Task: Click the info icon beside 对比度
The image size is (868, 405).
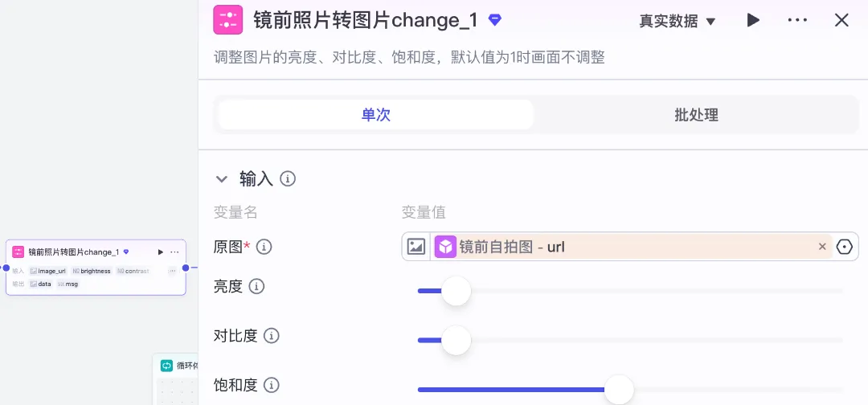Action: [x=272, y=336]
